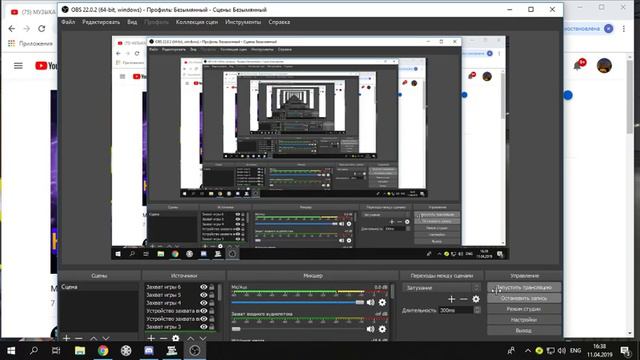Mute the Музыка mixer track
Viewport: 640px width, 360px height.
click(370, 302)
